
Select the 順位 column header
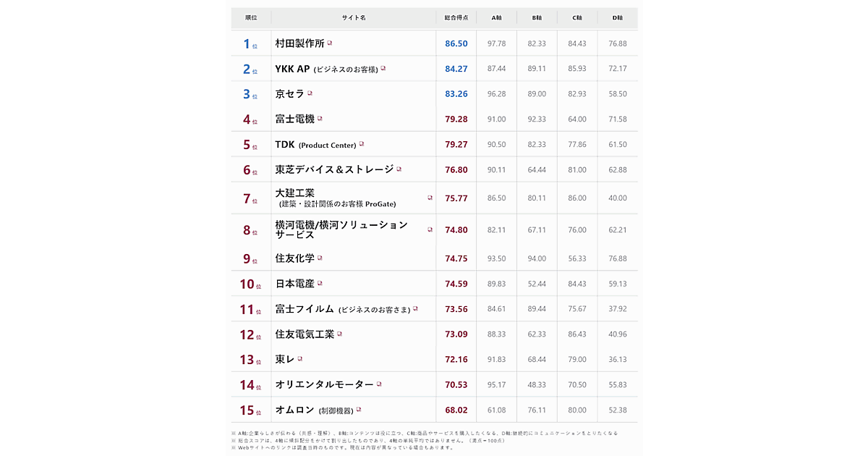(251, 17)
